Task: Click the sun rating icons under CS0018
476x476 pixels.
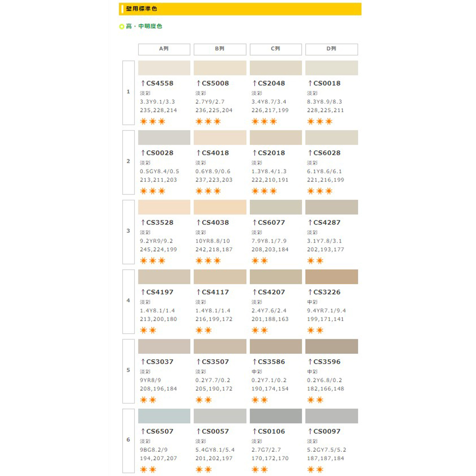Action: [x=320, y=121]
